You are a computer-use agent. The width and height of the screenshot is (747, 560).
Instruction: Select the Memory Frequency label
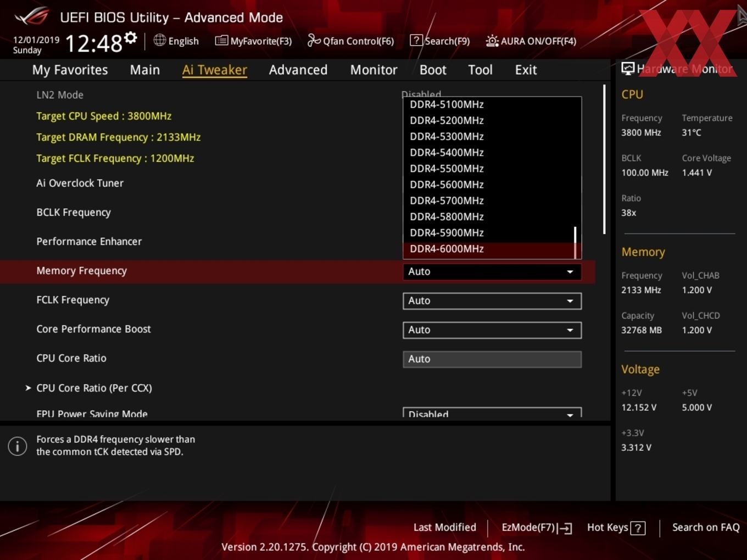coord(81,271)
